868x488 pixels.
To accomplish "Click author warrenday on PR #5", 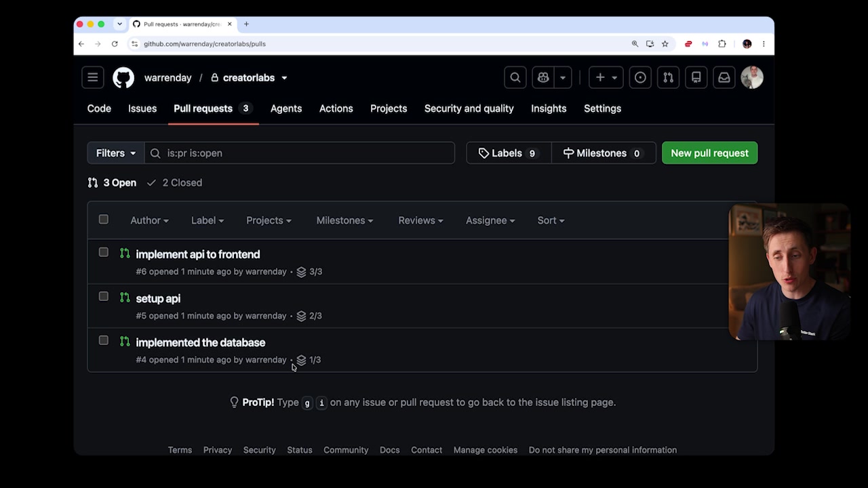I will (266, 316).
